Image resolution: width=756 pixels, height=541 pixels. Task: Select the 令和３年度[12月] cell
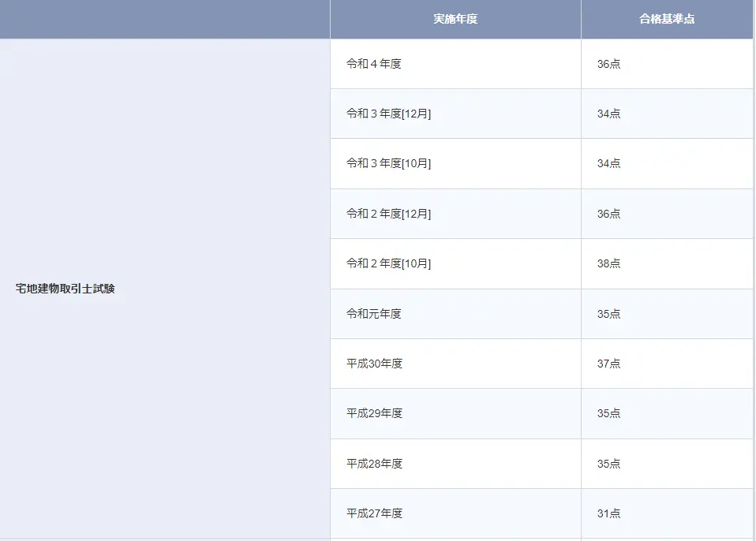455,114
